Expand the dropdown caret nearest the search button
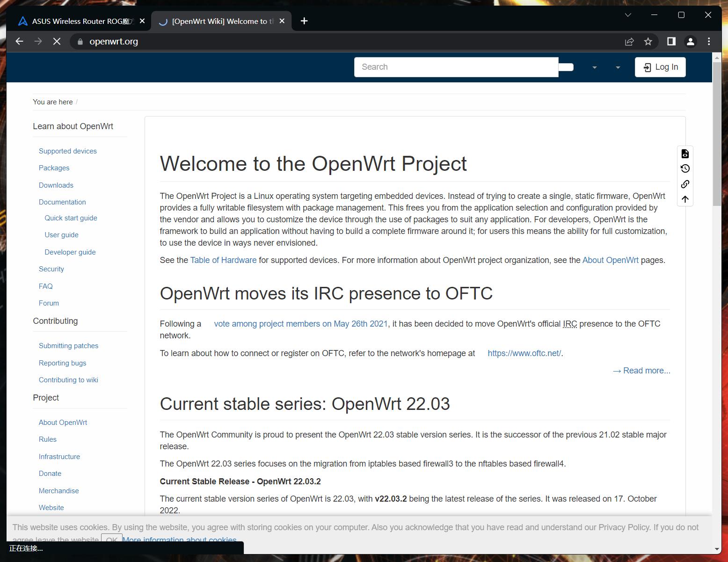 click(594, 67)
